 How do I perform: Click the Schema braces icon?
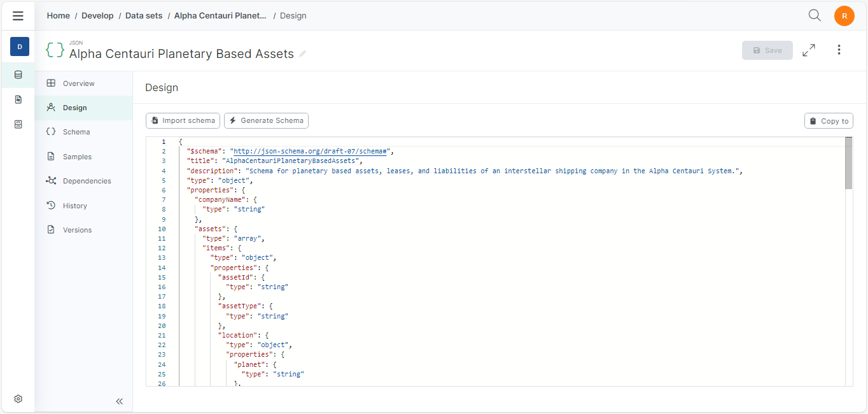coord(51,131)
